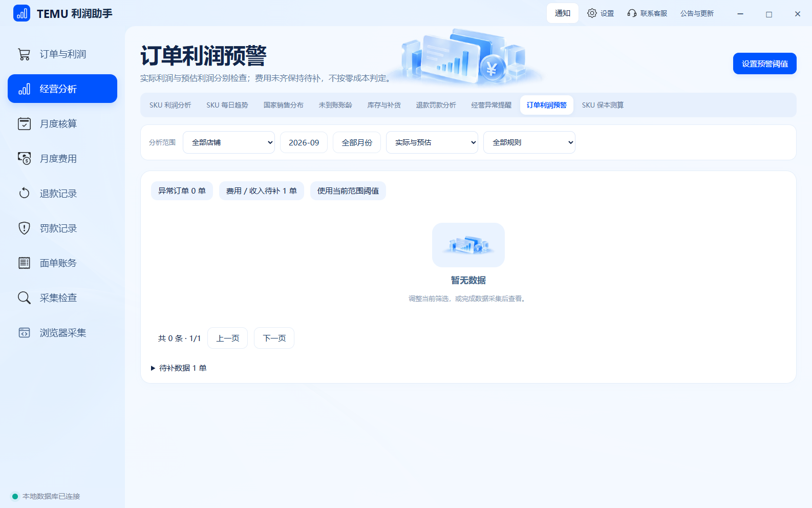Open the 浏览器采集 sidebar label

coord(63,333)
